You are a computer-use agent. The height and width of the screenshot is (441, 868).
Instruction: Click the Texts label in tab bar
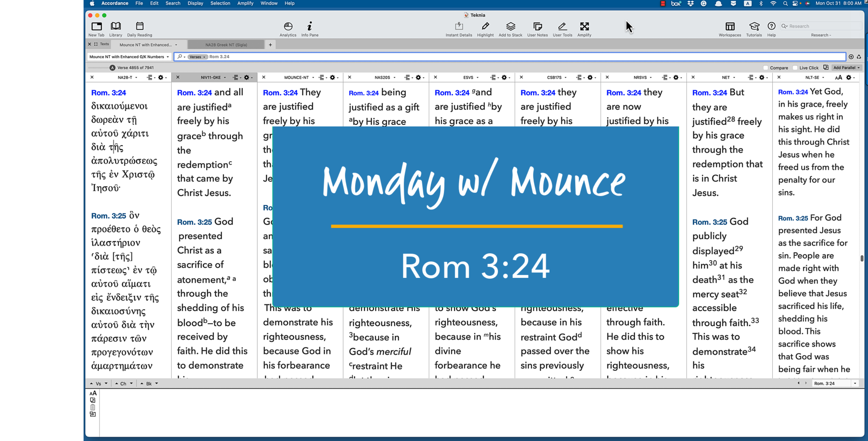104,44
